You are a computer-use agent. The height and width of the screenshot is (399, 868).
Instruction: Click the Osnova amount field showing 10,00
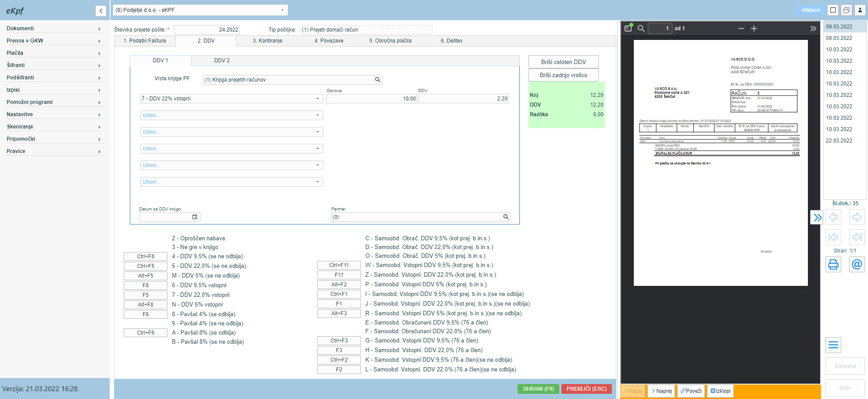[x=371, y=99]
